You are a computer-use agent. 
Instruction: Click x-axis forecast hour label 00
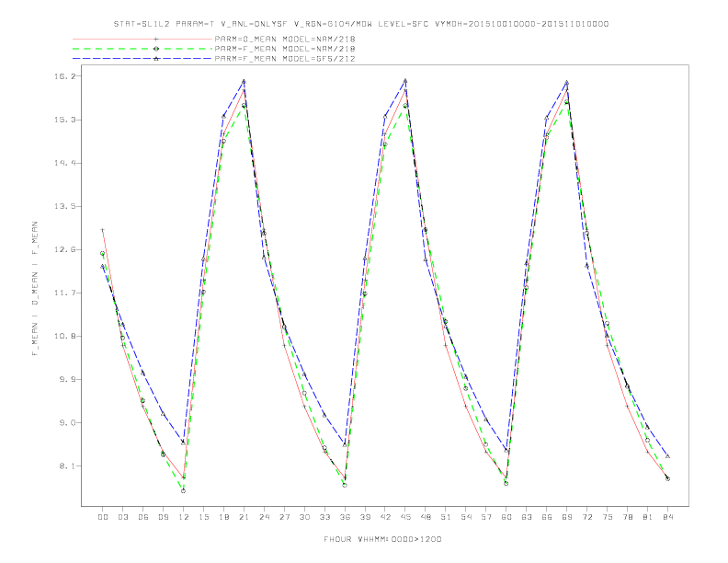(103, 517)
